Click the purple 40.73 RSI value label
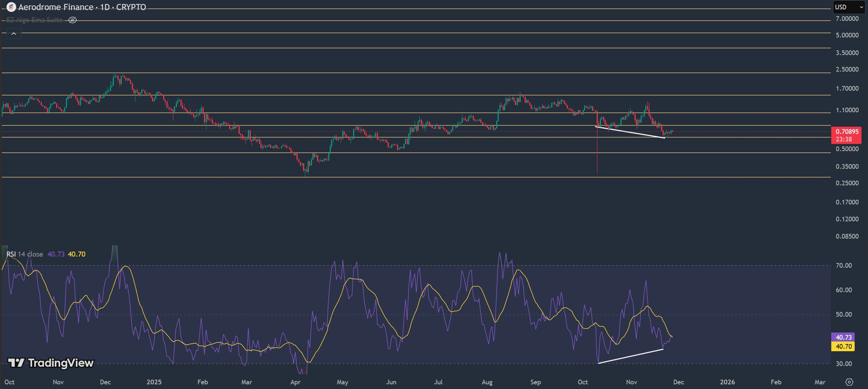Screen dimensions: 868x389 tap(843, 337)
